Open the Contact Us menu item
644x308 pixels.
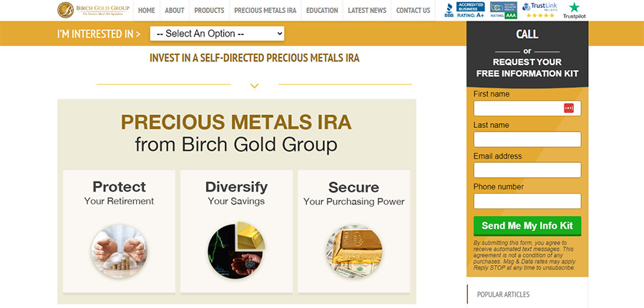pyautogui.click(x=413, y=10)
